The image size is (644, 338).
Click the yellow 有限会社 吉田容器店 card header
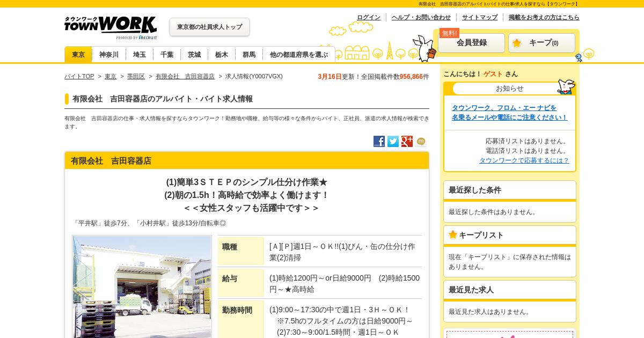coord(247,160)
